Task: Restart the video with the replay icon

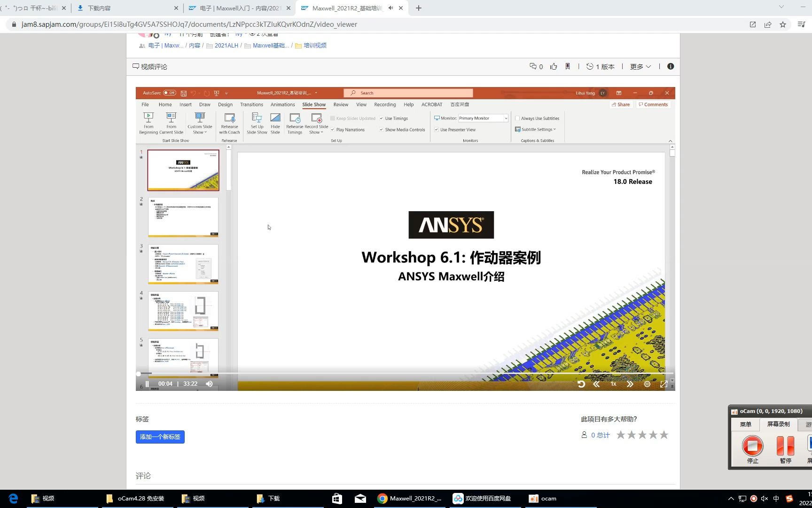Action: click(x=581, y=384)
